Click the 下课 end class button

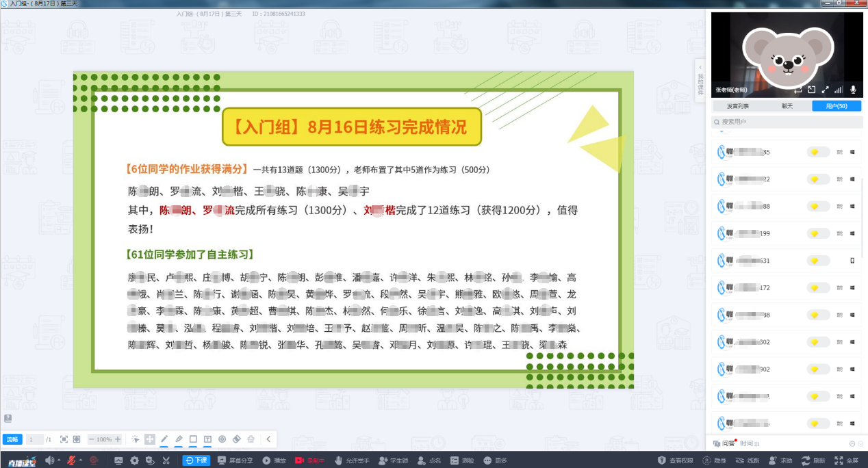[196, 460]
